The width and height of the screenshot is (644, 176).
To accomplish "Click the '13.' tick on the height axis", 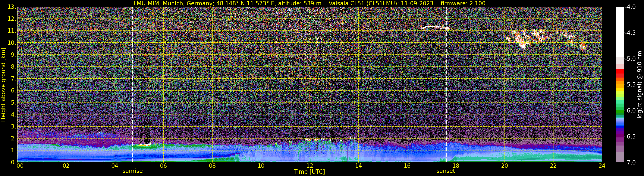I will click(x=12, y=7).
